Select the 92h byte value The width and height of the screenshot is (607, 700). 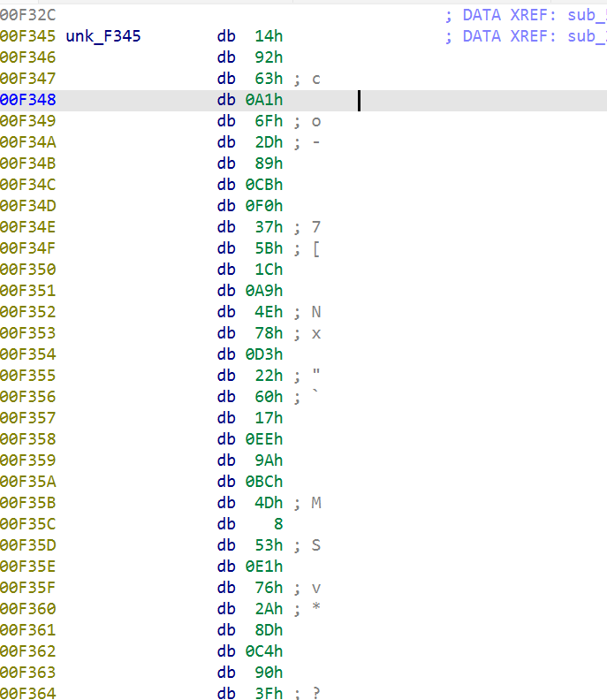pyautogui.click(x=269, y=57)
